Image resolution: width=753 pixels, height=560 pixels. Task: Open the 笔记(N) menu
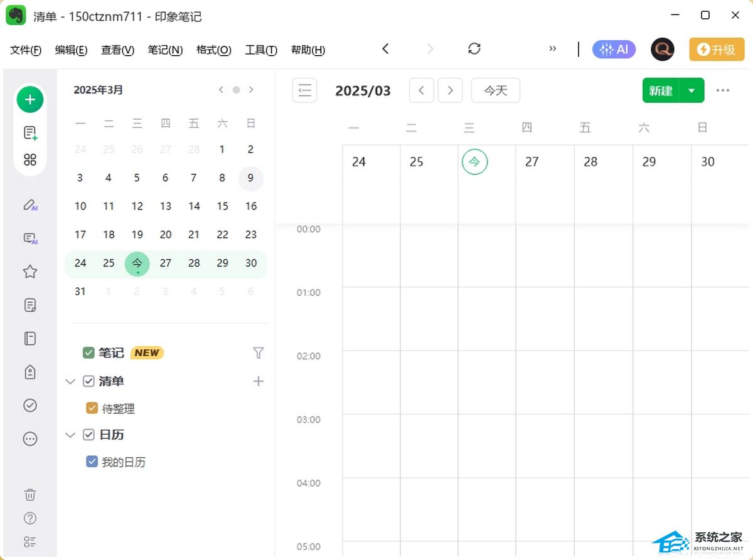click(165, 50)
